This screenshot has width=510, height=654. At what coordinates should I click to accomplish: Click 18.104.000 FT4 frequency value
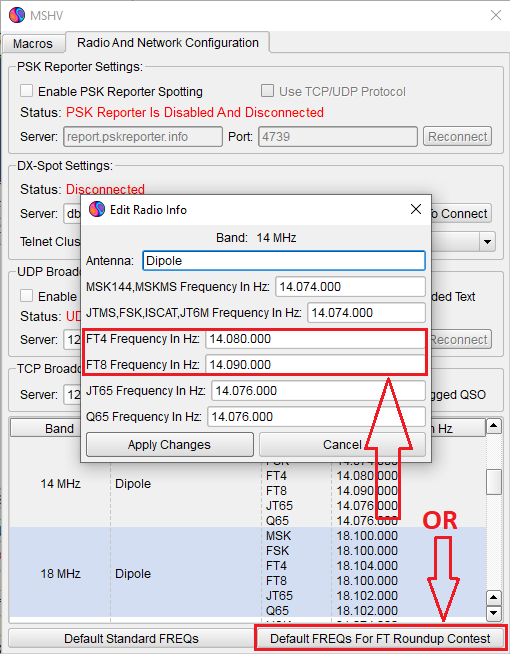(x=367, y=566)
